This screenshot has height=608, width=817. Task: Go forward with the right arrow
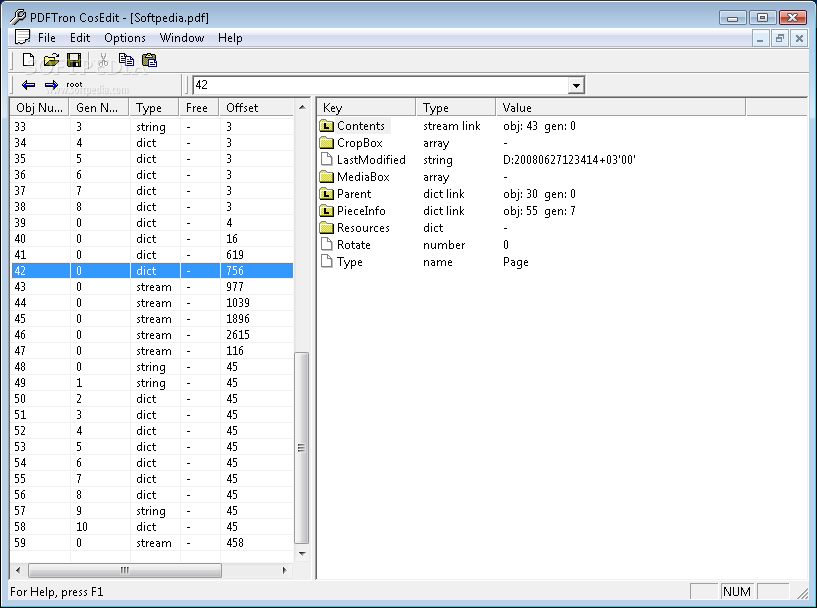pos(51,85)
